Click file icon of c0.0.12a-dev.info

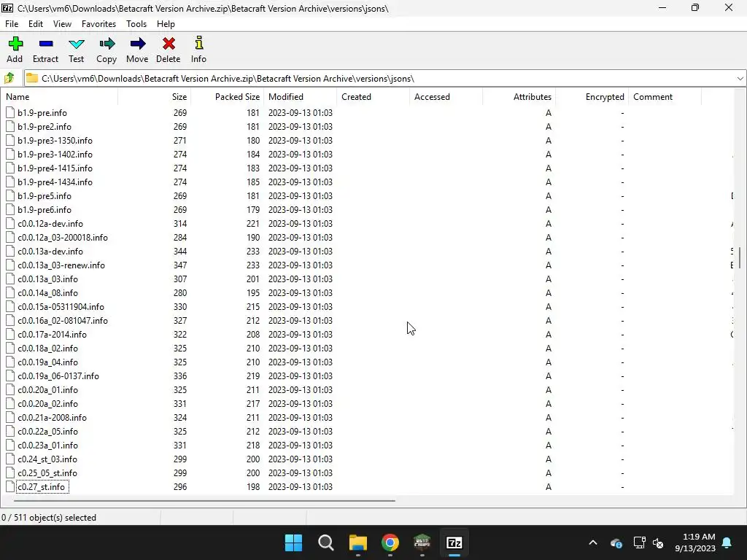click(10, 223)
